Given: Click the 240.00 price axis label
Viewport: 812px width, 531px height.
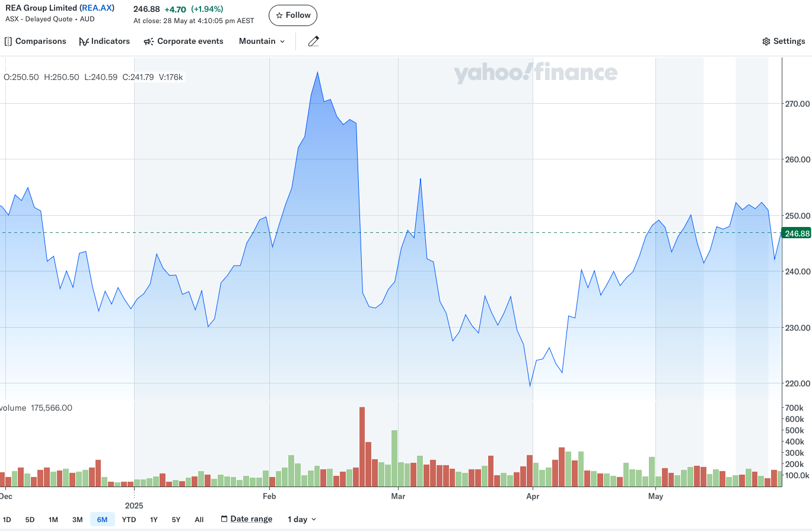Looking at the screenshot, I should point(797,271).
